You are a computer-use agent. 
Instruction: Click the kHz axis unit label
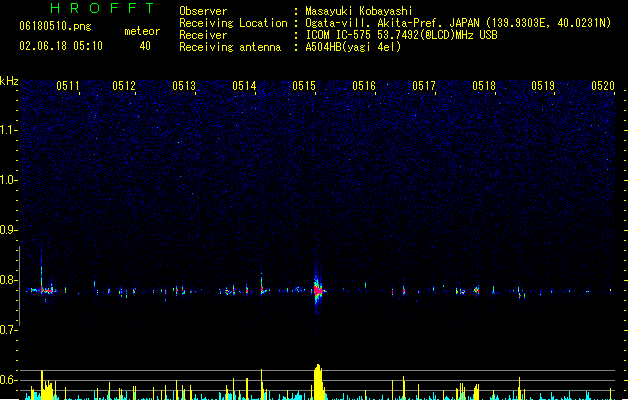tap(9, 81)
